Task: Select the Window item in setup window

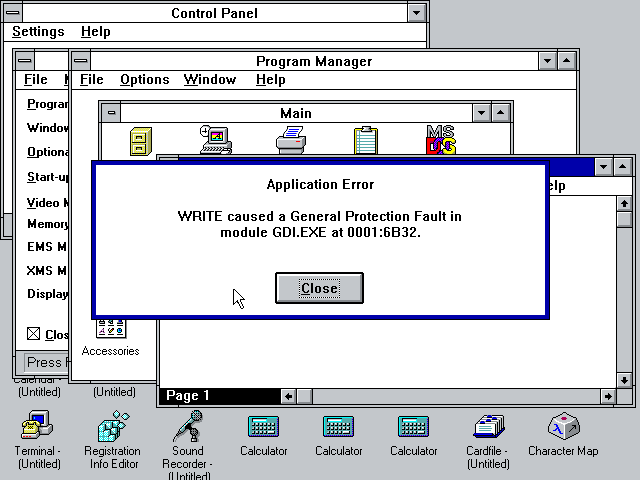Action: tap(47, 128)
